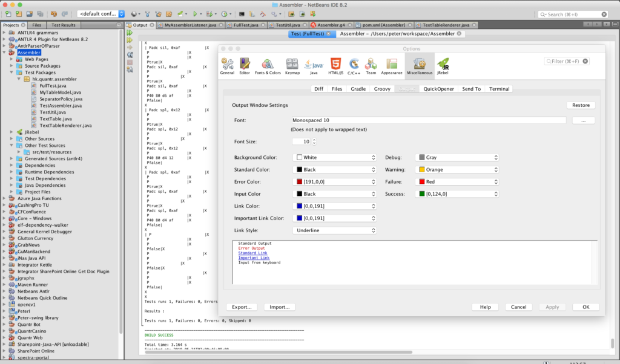Open the Important Link Color dropdown
Image resolution: width=620 pixels, height=364 pixels.
tap(334, 218)
